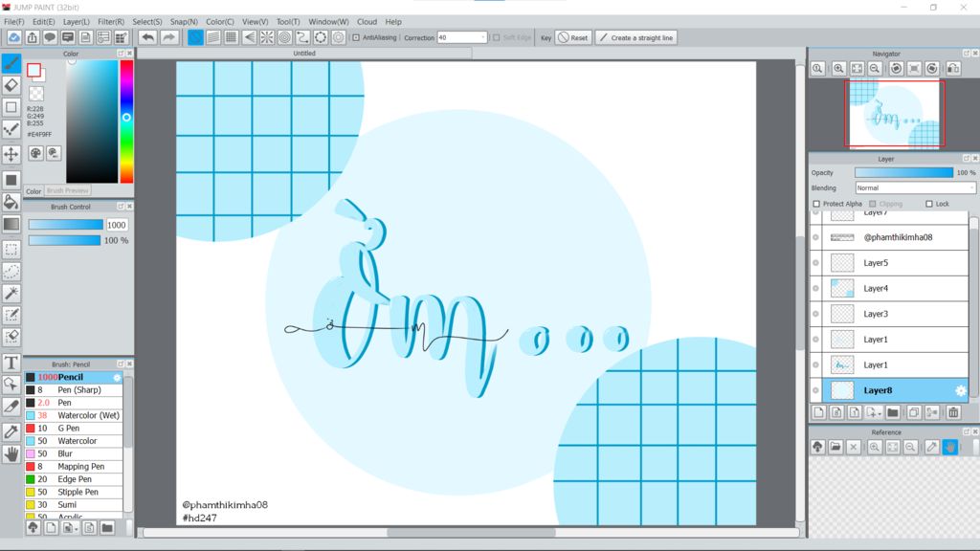Viewport: 980px width, 551px height.
Task: Open the Filter menu
Action: point(111,22)
